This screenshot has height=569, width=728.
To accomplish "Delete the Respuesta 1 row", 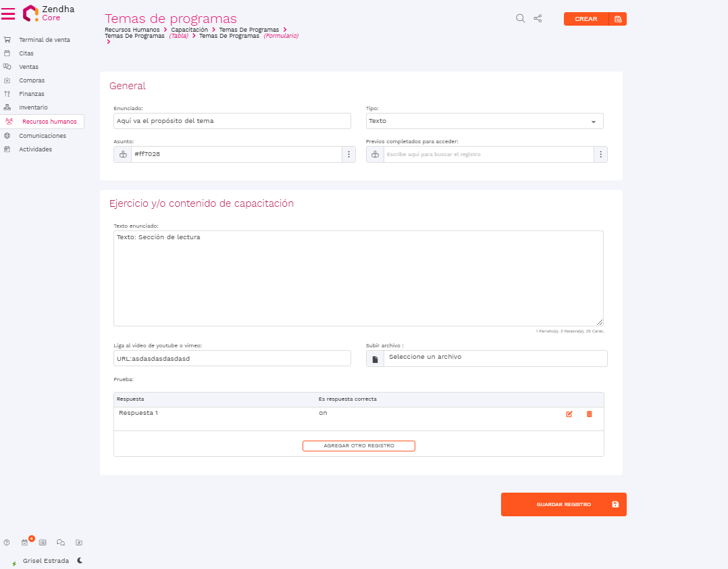I will click(x=589, y=414).
